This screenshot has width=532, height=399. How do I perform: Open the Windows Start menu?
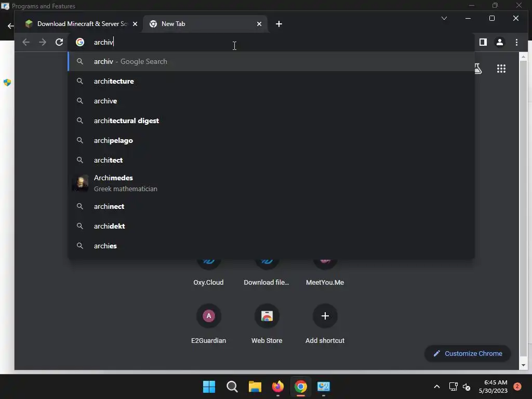pos(209,387)
